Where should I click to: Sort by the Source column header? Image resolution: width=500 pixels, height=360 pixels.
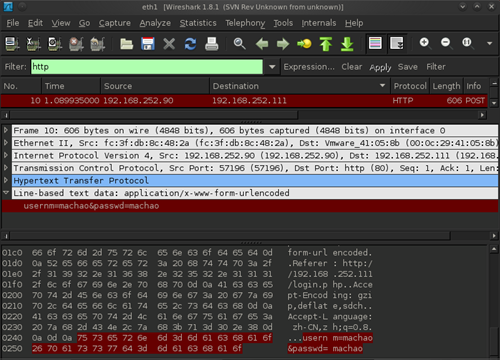click(155, 86)
